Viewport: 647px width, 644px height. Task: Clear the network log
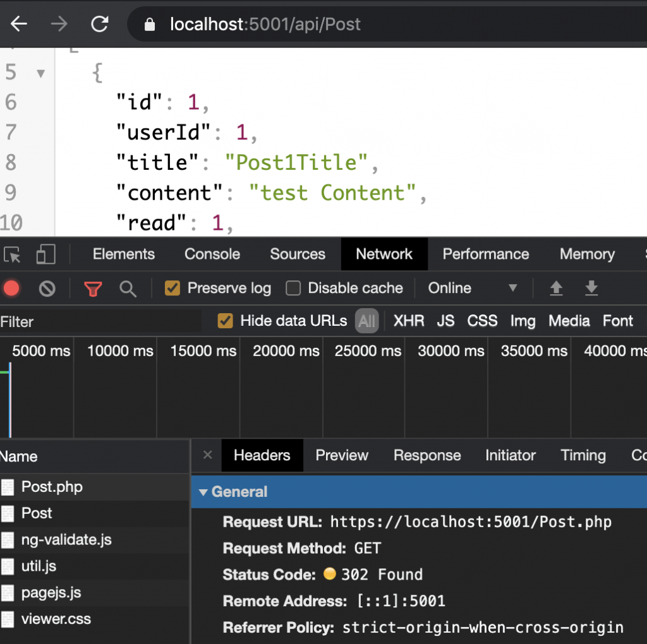coord(47,289)
